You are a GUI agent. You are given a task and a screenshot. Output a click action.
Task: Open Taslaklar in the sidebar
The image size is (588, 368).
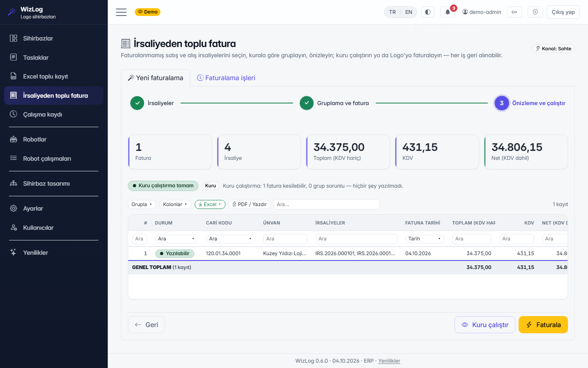click(x=53, y=58)
